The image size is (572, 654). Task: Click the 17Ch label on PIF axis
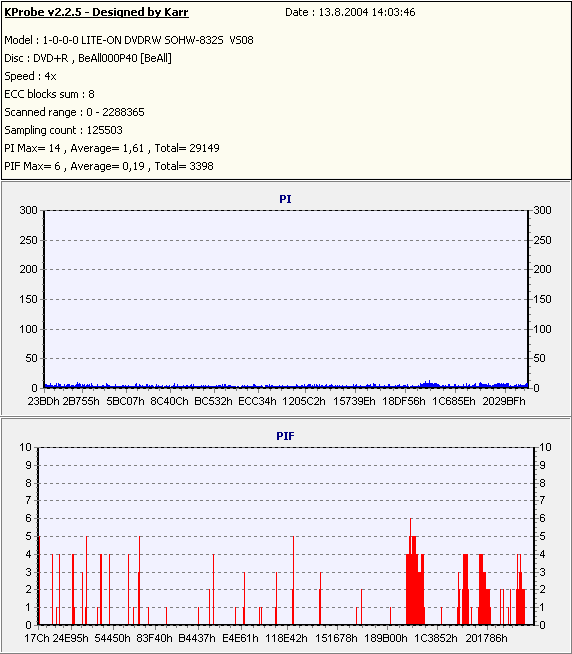(x=37, y=638)
